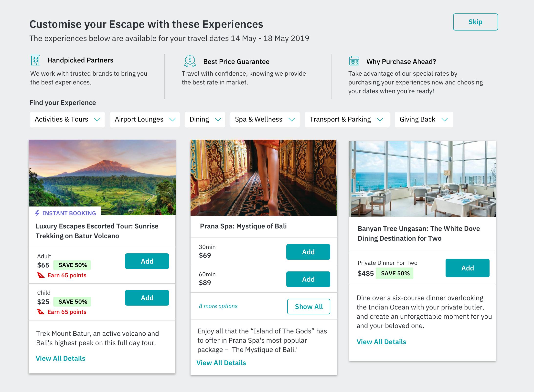Expand the Dining category dropdown
The image size is (534, 392).
pyautogui.click(x=205, y=119)
